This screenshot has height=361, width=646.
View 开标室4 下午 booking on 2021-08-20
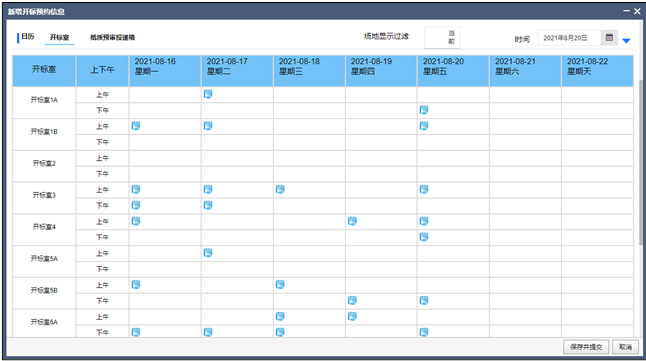pyautogui.click(x=424, y=237)
